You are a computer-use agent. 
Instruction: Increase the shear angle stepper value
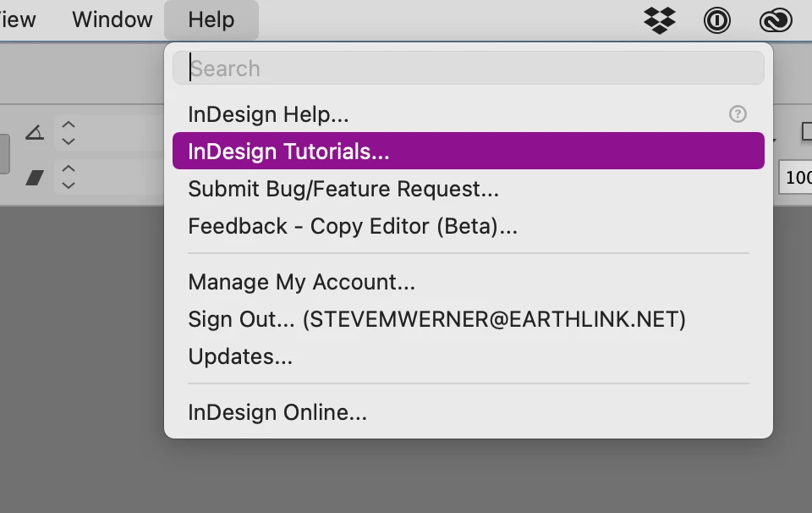coord(69,169)
